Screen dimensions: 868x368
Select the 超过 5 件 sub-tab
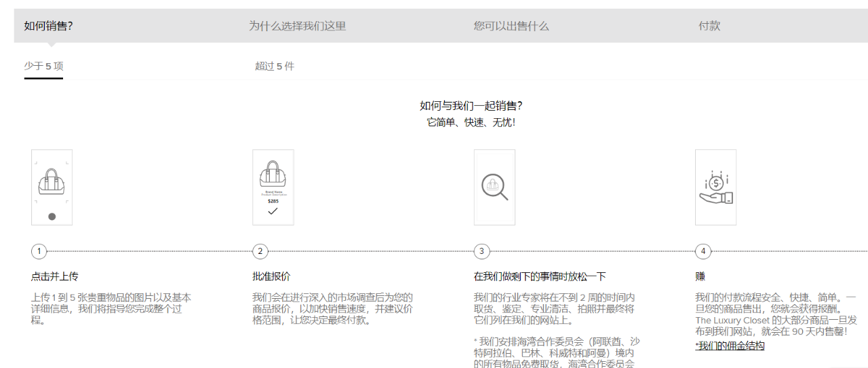pos(275,66)
